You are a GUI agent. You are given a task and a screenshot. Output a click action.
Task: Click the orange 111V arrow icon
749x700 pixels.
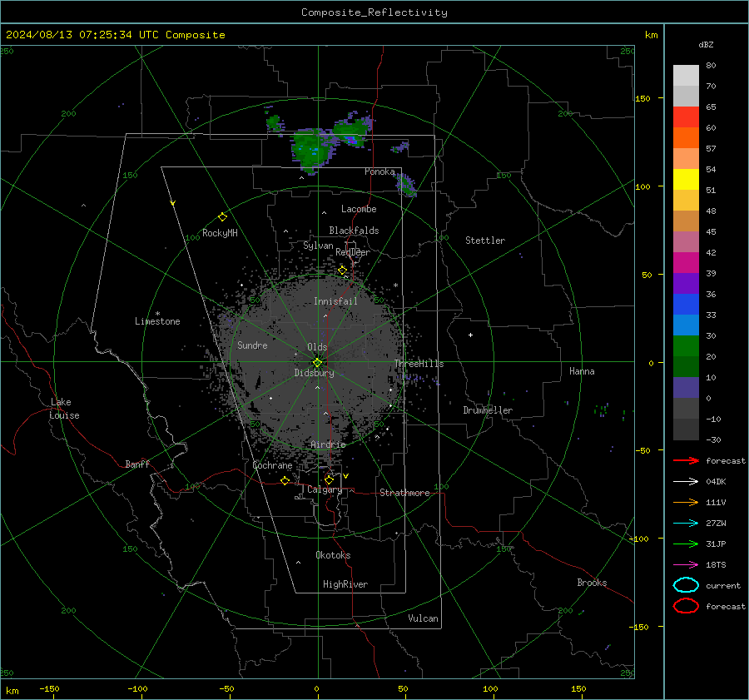[686, 502]
